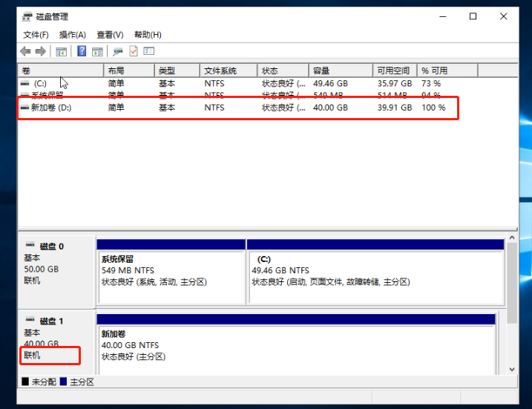Click 39.91 GB free space cell
Image resolution: width=532 pixels, height=409 pixels.
pos(395,108)
